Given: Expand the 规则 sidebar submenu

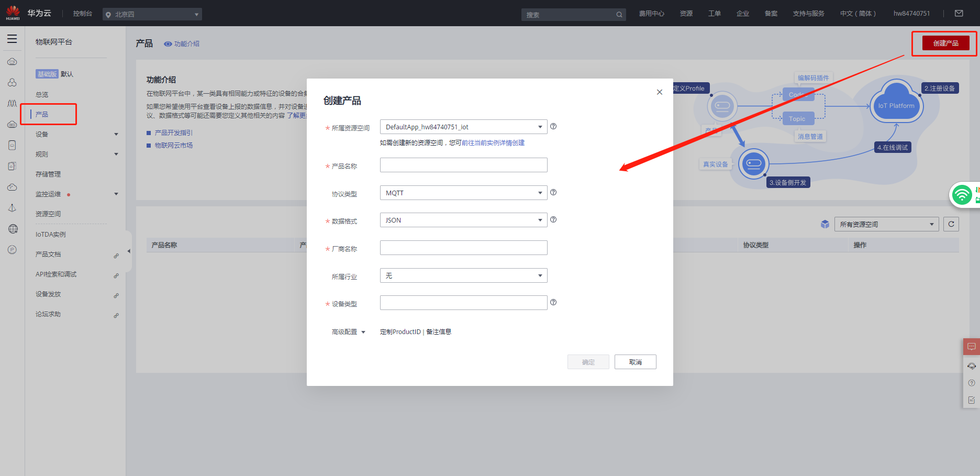Looking at the screenshot, I should [x=116, y=154].
